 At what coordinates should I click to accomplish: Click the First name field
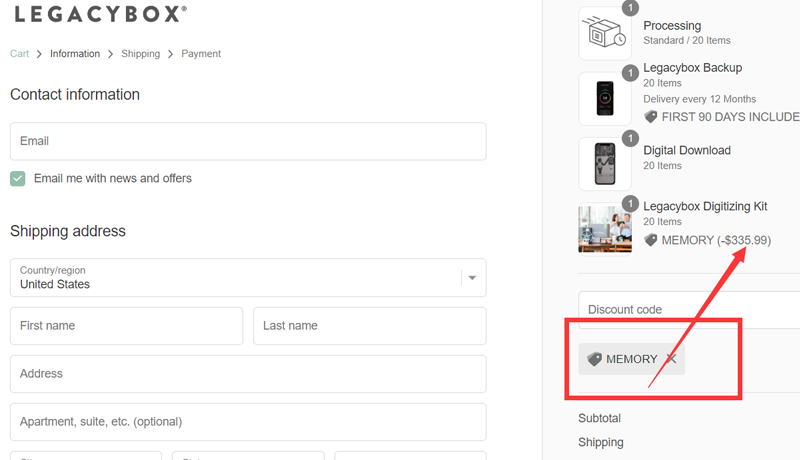click(126, 326)
